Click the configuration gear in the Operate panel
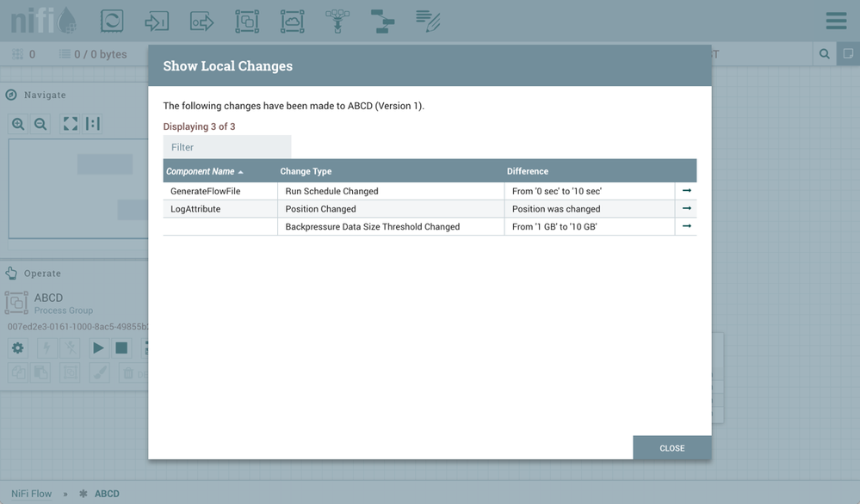The height and width of the screenshot is (504, 860). click(17, 347)
